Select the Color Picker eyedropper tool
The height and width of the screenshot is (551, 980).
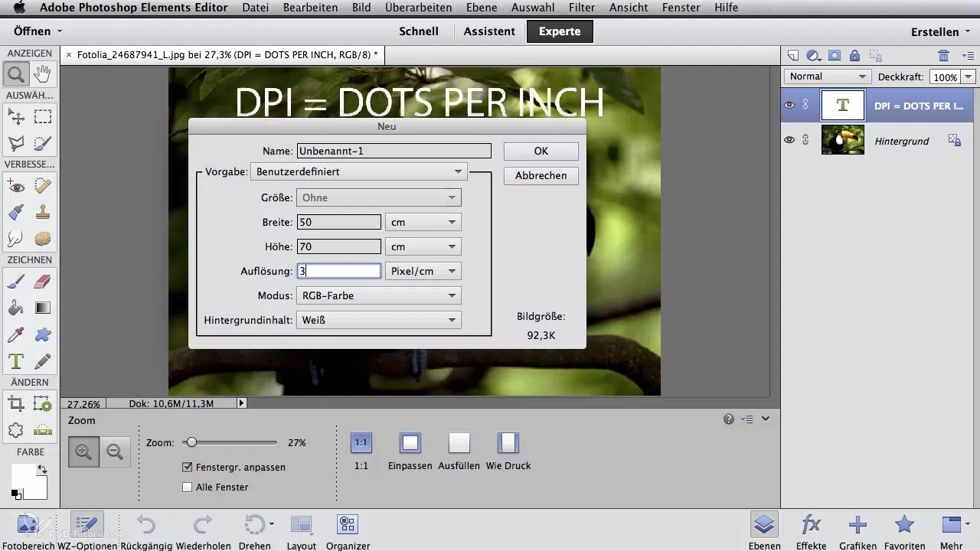coord(15,334)
